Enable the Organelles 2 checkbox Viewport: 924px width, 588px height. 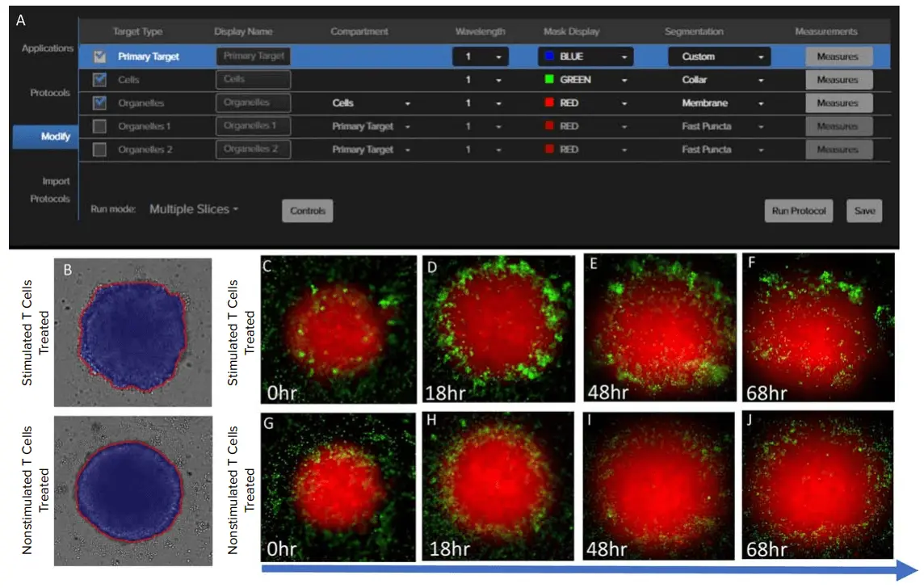99,149
